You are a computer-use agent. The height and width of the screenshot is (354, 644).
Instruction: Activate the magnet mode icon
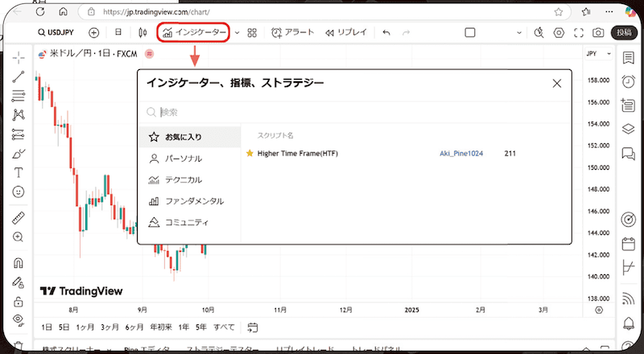(19, 262)
